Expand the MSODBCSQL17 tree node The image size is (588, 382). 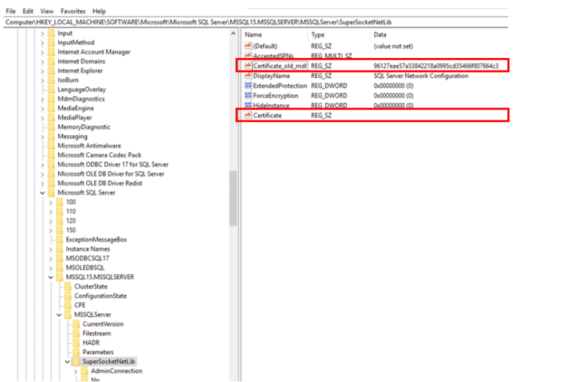51,258
